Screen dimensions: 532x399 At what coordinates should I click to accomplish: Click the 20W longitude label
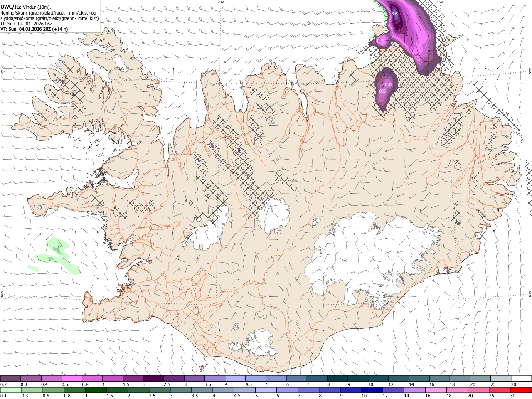[x=221, y=2]
